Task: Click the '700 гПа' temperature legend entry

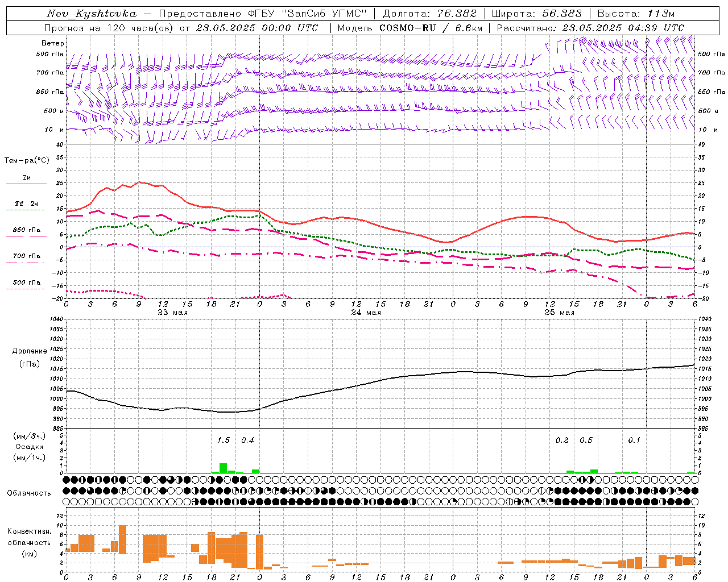Action: click(x=27, y=256)
